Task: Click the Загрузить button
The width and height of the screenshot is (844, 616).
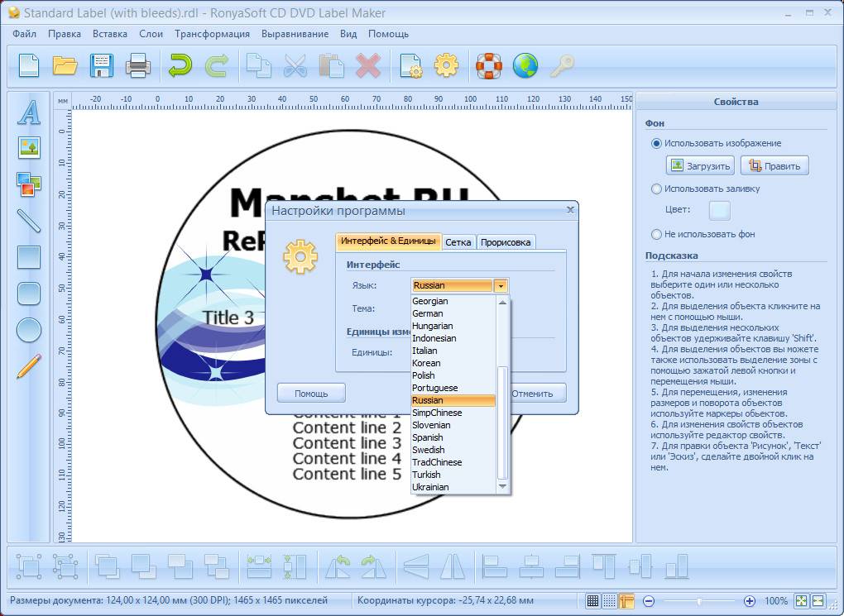Action: (700, 165)
